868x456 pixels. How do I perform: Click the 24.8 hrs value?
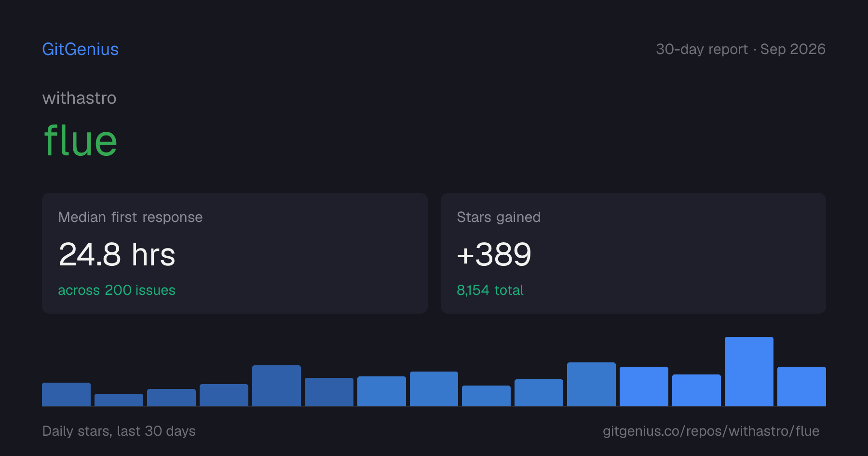[117, 254]
